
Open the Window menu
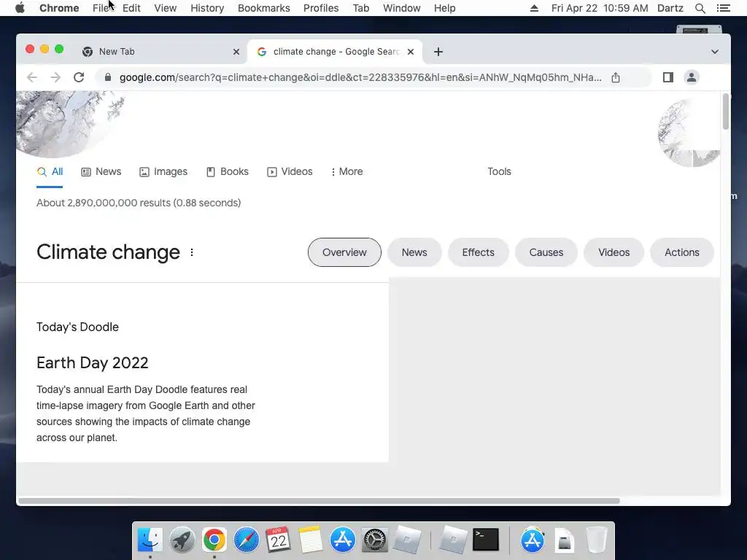[402, 8]
